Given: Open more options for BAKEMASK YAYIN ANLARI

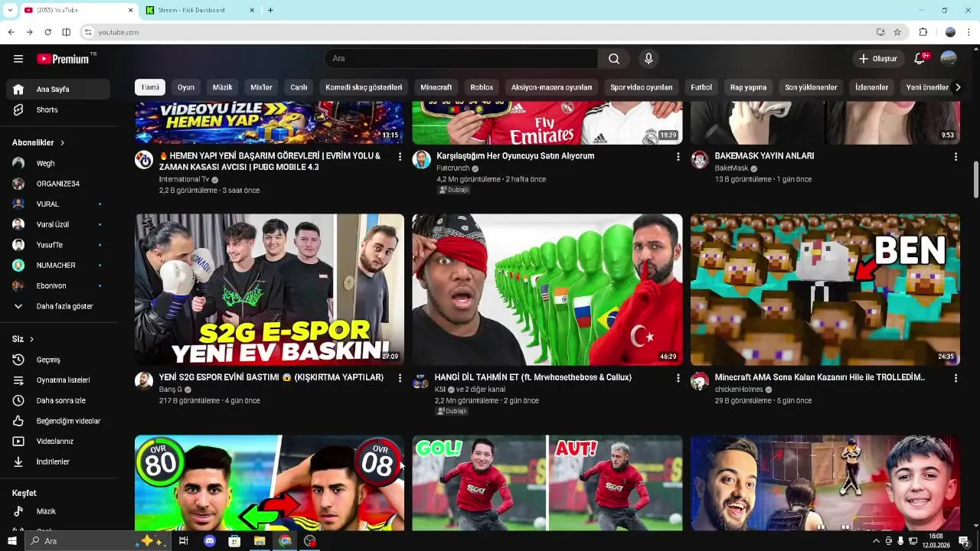Looking at the screenshot, I should click(955, 157).
